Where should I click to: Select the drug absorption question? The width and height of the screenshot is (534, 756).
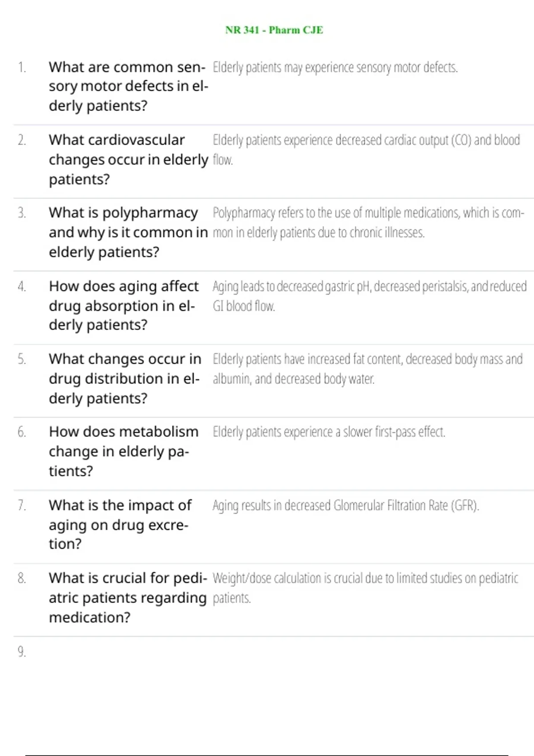point(124,306)
